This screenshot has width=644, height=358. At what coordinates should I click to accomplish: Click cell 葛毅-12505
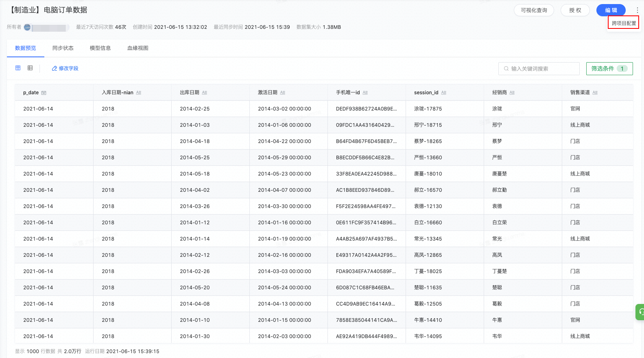coord(428,304)
